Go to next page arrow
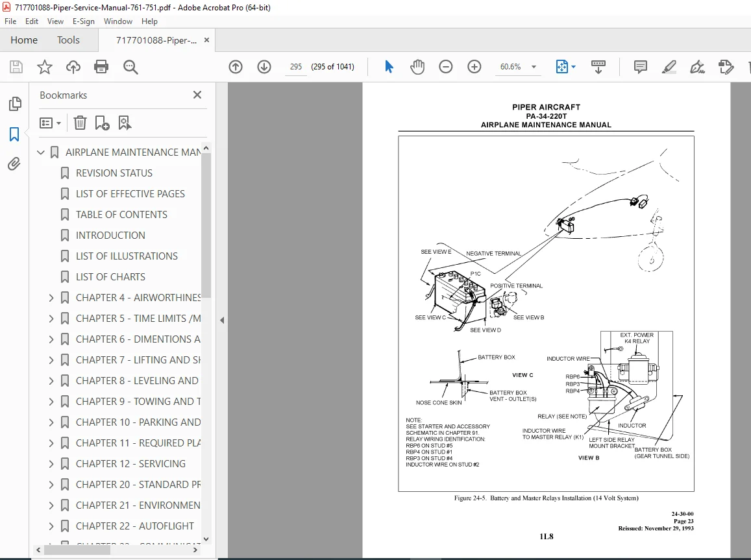Viewport: 751px width, 560px height. point(264,67)
